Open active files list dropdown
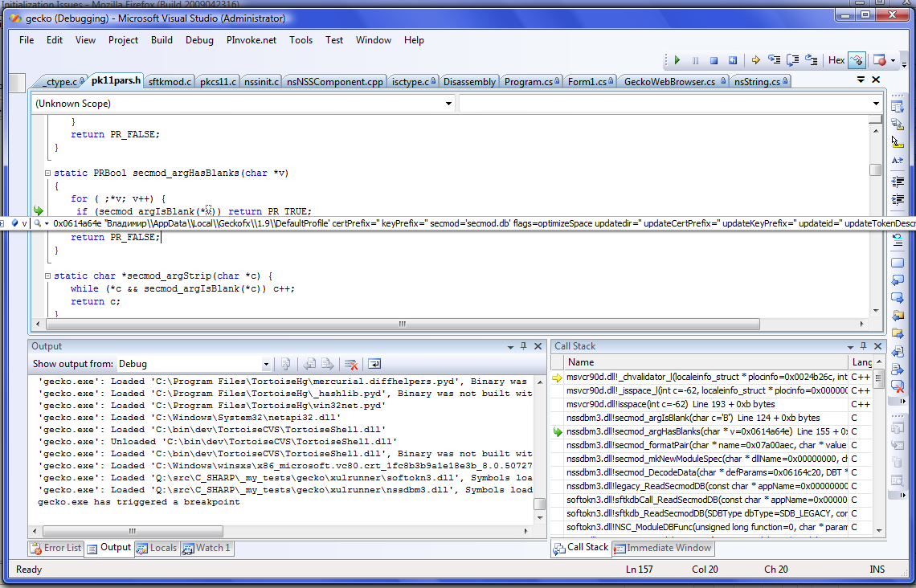The width and height of the screenshot is (916, 588). click(x=861, y=80)
